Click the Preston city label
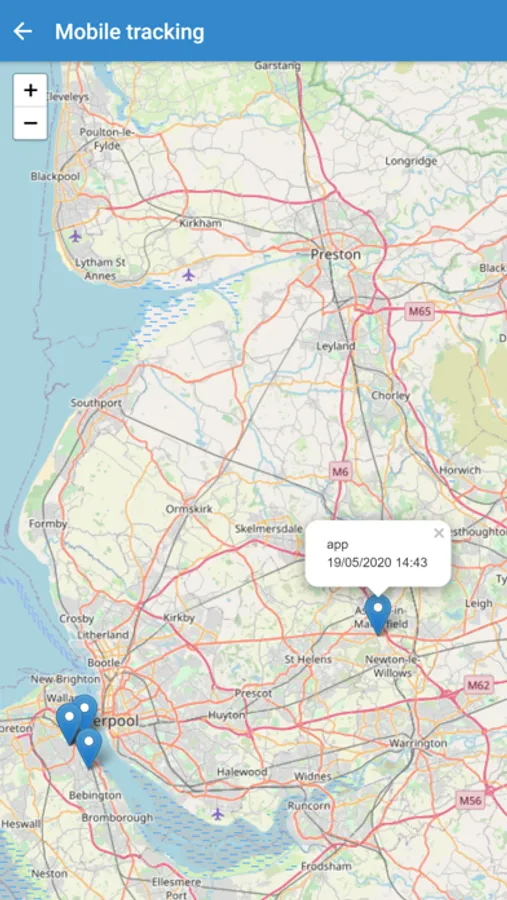The height and width of the screenshot is (900, 507). click(336, 254)
